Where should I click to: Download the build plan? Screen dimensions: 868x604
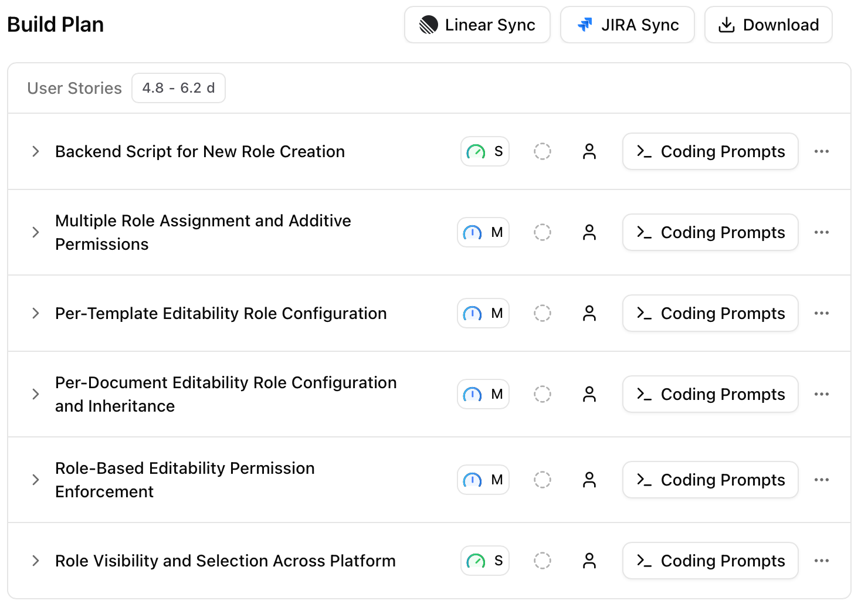(x=768, y=25)
